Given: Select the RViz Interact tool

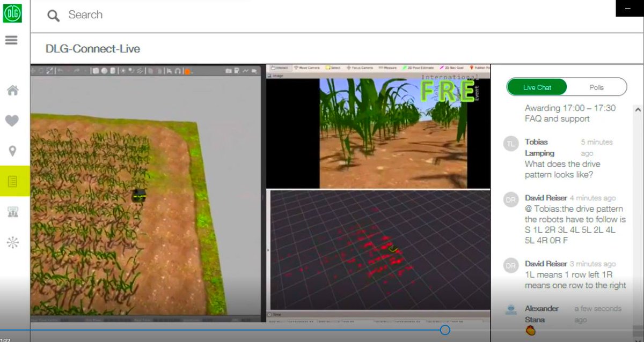Looking at the screenshot, I should pyautogui.click(x=280, y=68).
